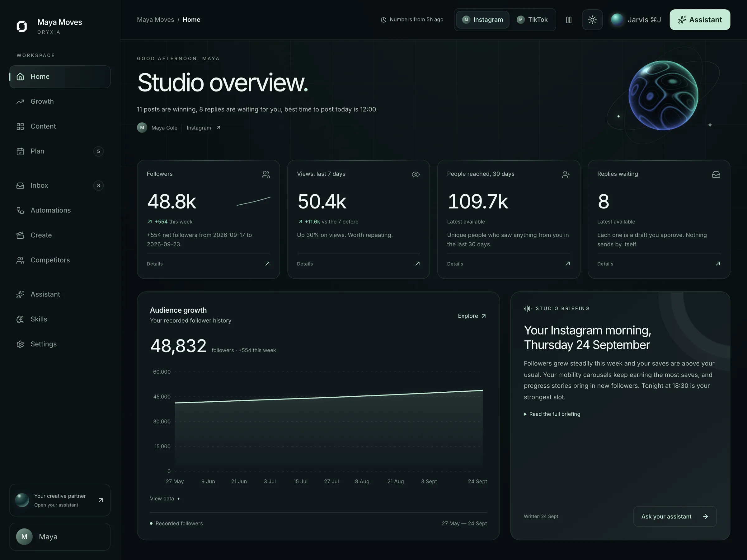Image resolution: width=747 pixels, height=560 pixels.
Task: Click the Content grid icon
Action: [20, 127]
